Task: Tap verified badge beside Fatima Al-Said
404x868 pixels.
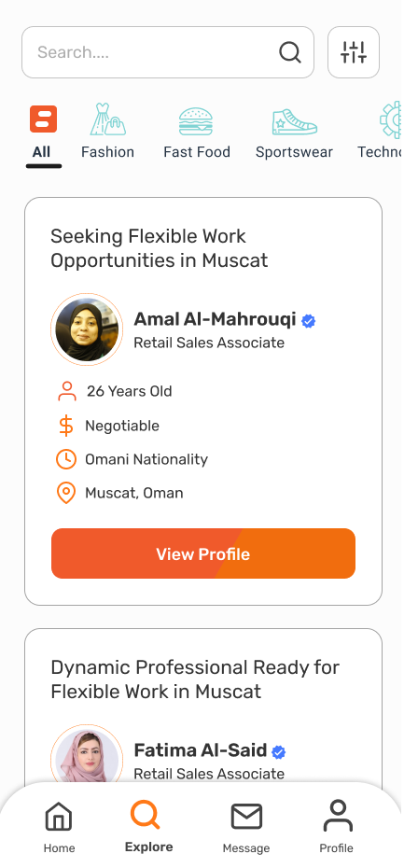Action: [x=279, y=751]
